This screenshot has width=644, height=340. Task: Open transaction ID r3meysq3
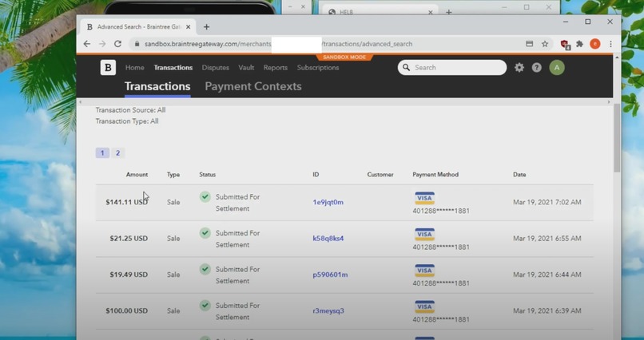(x=328, y=311)
